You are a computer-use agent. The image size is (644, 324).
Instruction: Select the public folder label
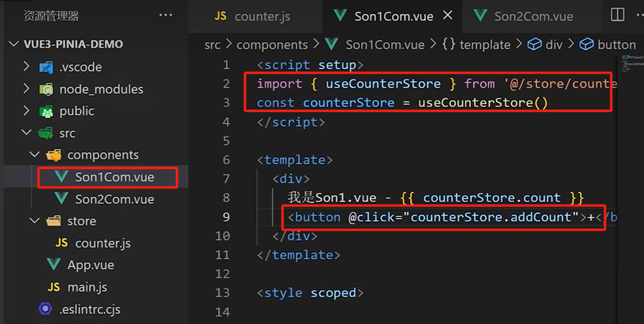click(77, 111)
